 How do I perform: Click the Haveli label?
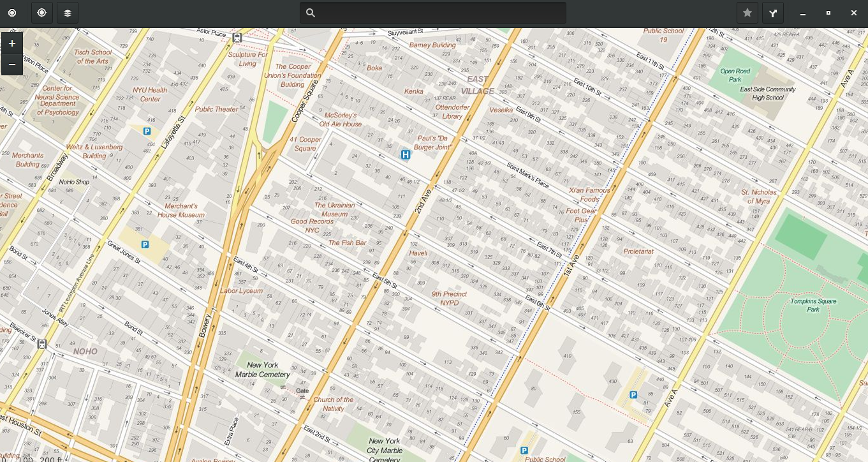tap(418, 253)
